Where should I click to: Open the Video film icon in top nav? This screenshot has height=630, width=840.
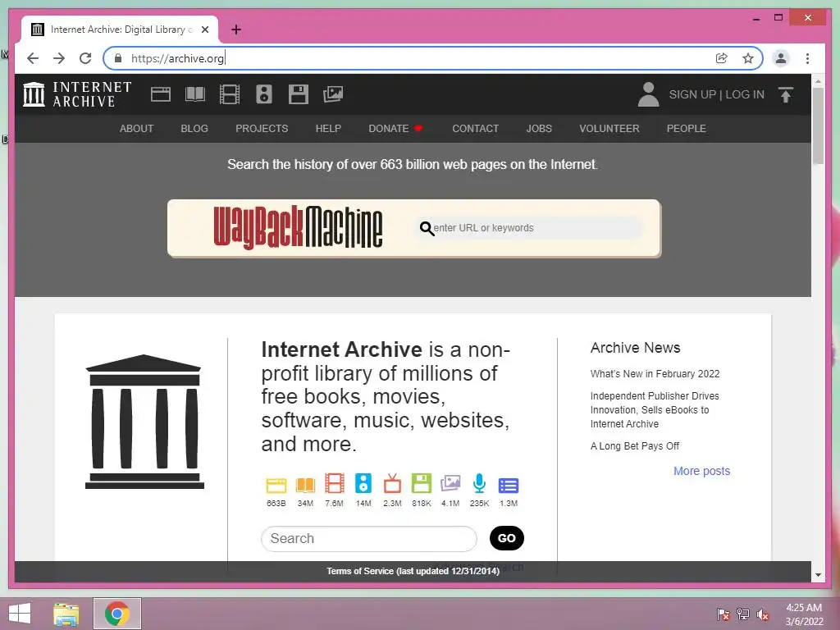[230, 94]
